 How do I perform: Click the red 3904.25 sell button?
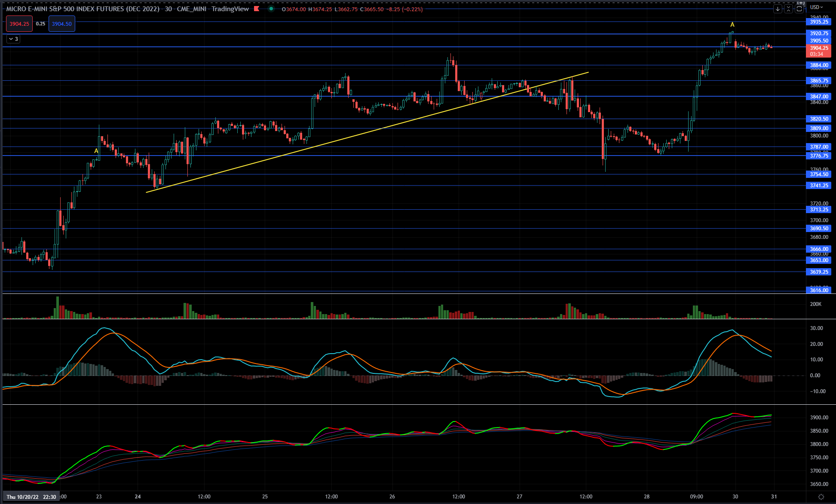19,24
